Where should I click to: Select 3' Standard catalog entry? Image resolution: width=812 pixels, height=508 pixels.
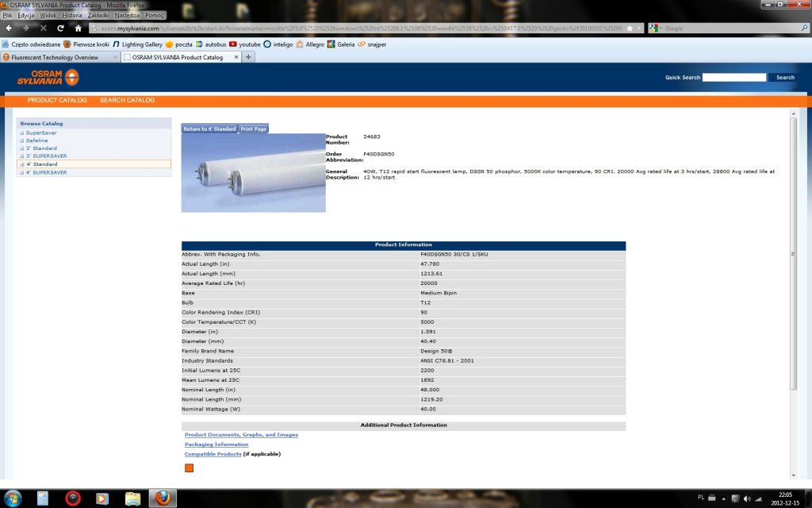point(41,148)
